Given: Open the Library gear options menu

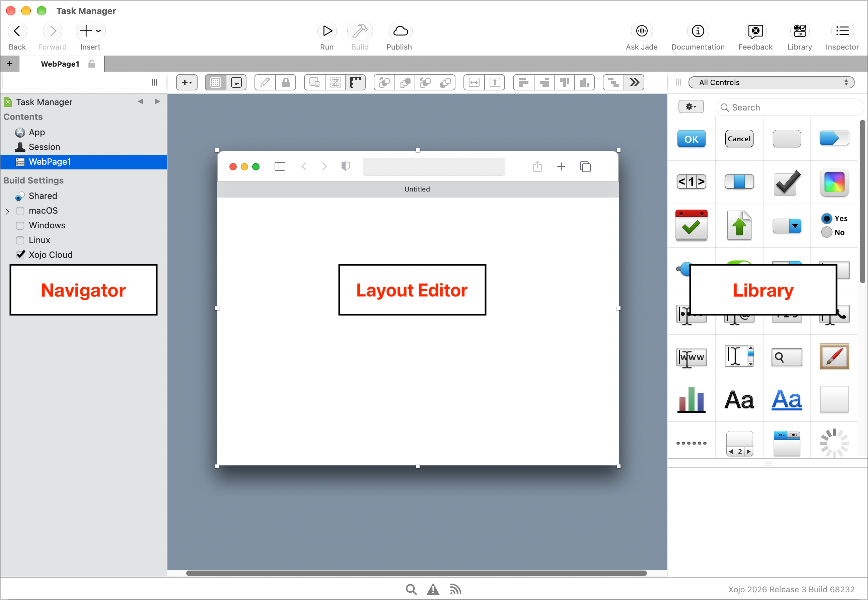Looking at the screenshot, I should (x=691, y=107).
